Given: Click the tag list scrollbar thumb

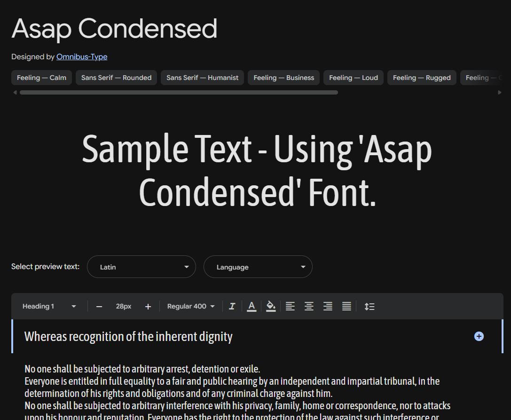Looking at the screenshot, I should [179, 92].
